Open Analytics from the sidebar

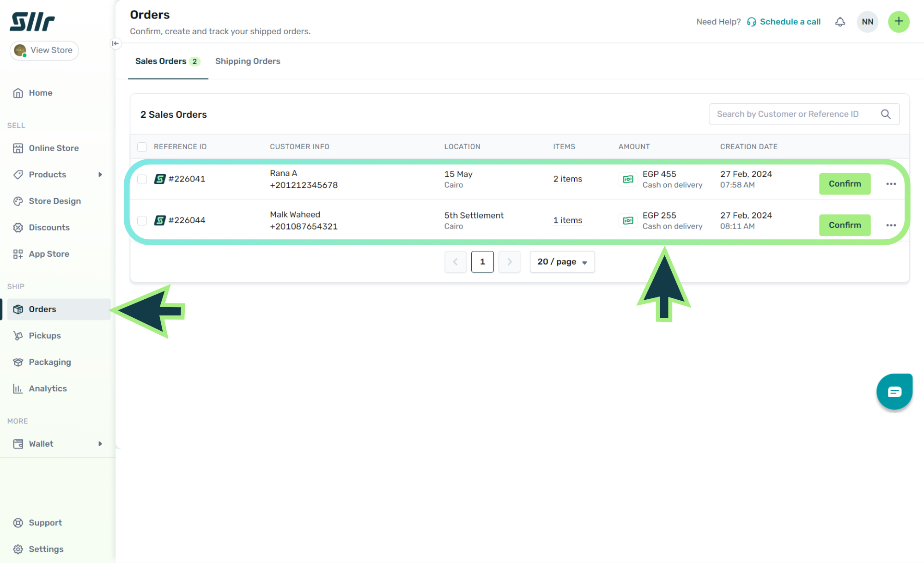48,388
